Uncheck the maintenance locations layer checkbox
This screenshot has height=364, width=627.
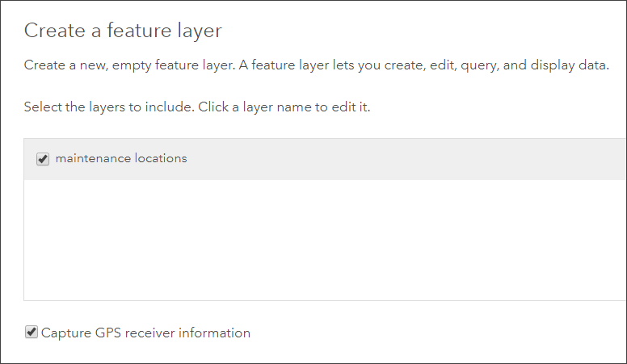coord(43,159)
